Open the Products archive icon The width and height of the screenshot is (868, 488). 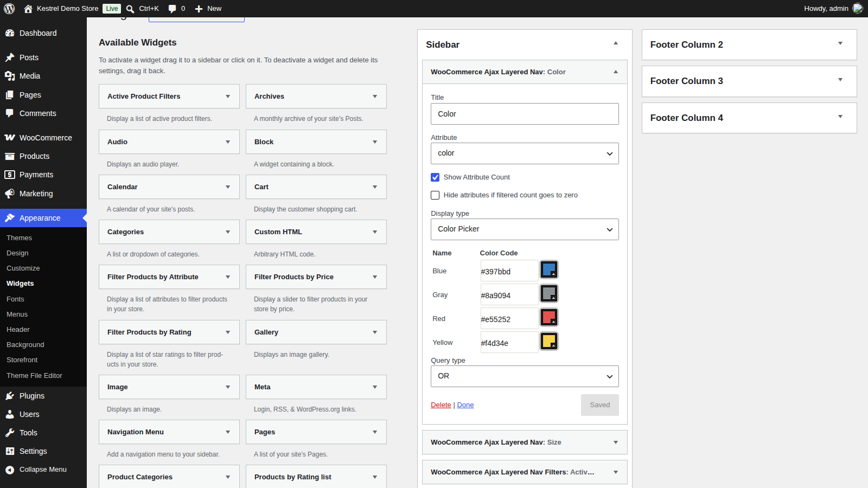pos(10,156)
